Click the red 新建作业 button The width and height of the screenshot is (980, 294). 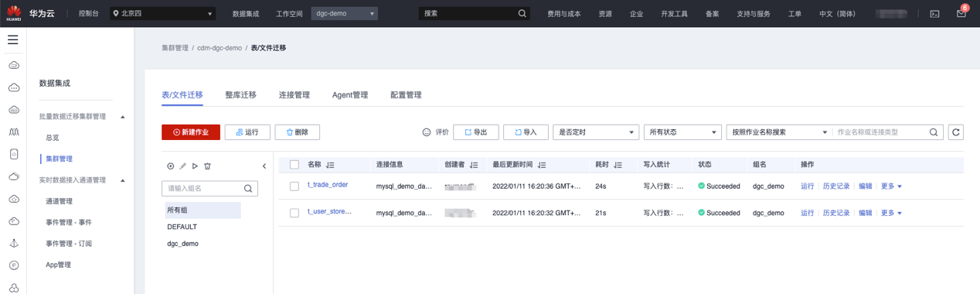coord(191,132)
